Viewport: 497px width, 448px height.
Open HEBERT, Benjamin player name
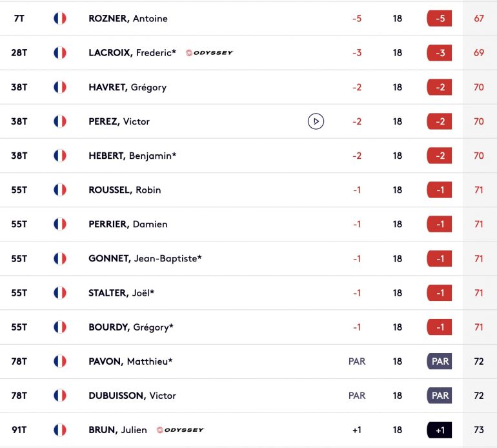(132, 156)
